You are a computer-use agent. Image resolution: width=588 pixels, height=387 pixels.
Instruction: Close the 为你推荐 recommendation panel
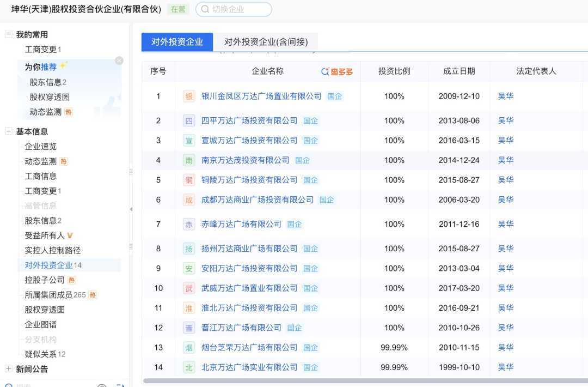point(119,61)
